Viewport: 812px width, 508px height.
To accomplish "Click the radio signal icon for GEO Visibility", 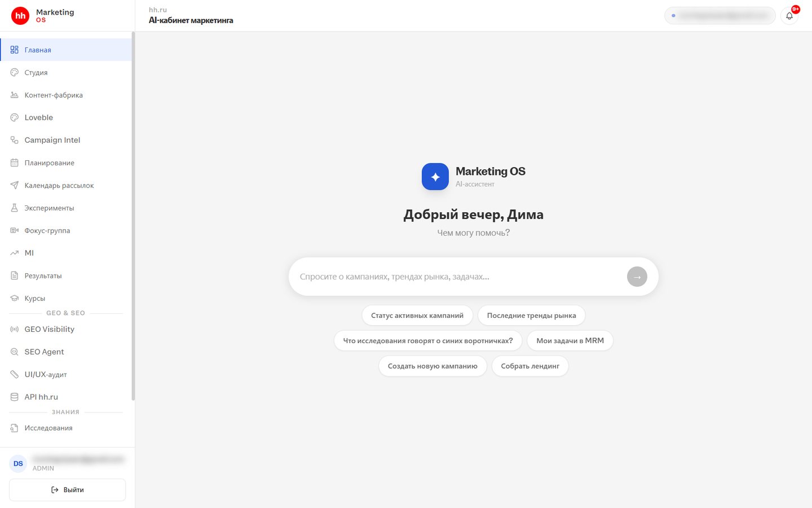I will pyautogui.click(x=15, y=329).
